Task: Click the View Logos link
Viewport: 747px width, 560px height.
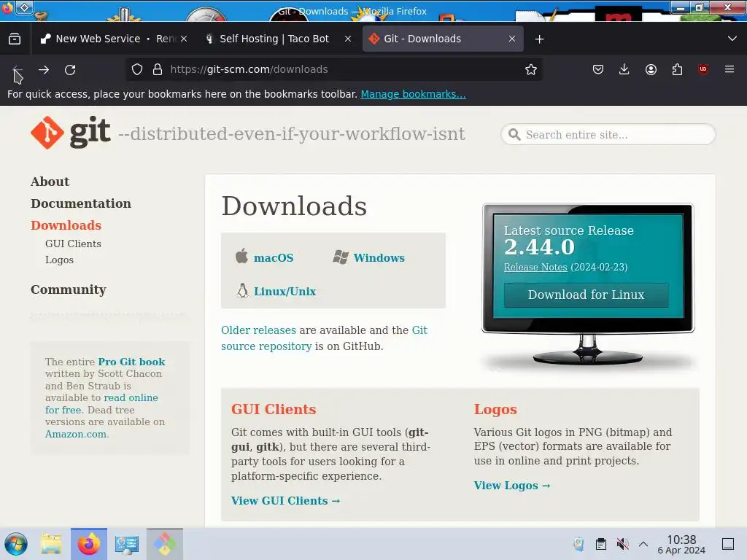Action: [511, 486]
